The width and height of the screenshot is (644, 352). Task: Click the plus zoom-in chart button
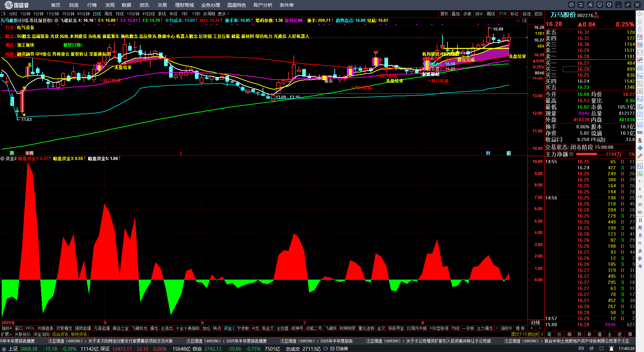point(532,328)
